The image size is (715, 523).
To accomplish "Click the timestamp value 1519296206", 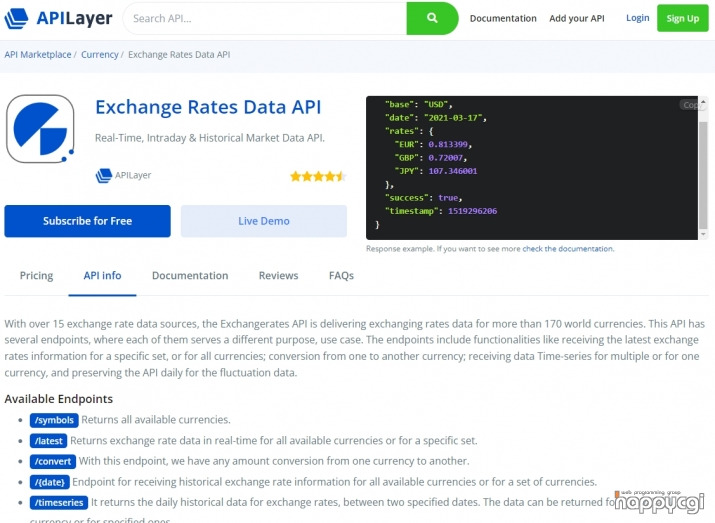I will pyautogui.click(x=472, y=211).
